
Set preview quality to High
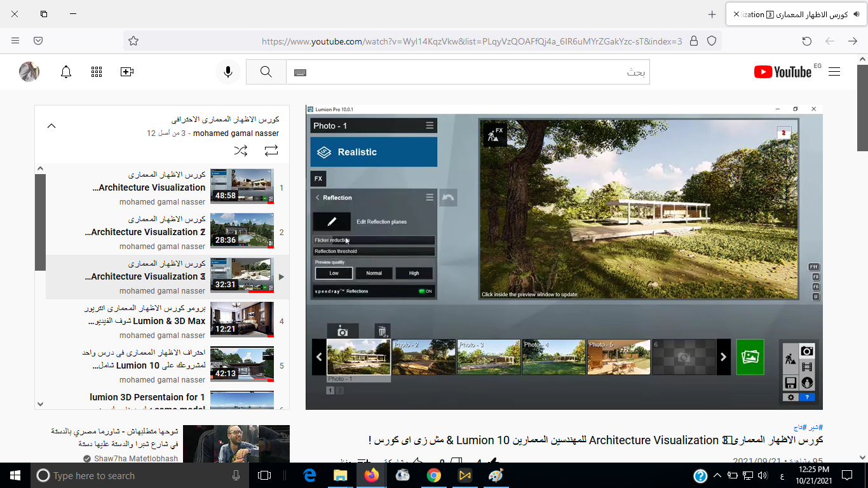pos(414,273)
